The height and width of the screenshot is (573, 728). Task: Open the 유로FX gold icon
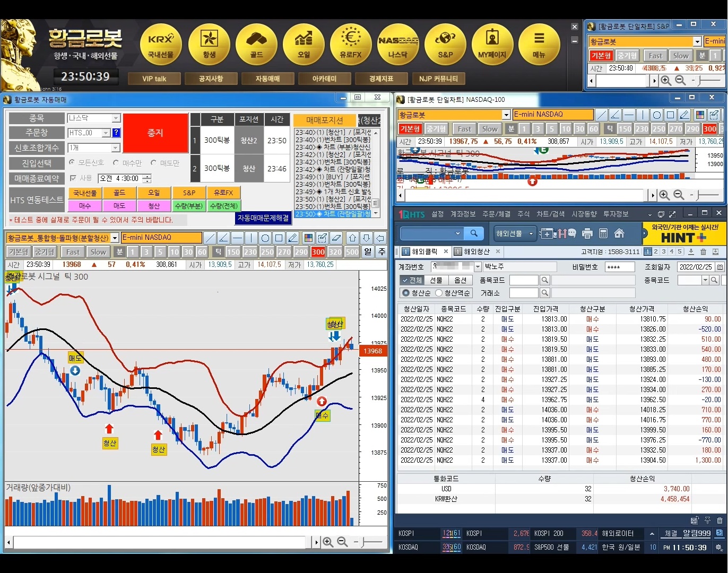[351, 45]
